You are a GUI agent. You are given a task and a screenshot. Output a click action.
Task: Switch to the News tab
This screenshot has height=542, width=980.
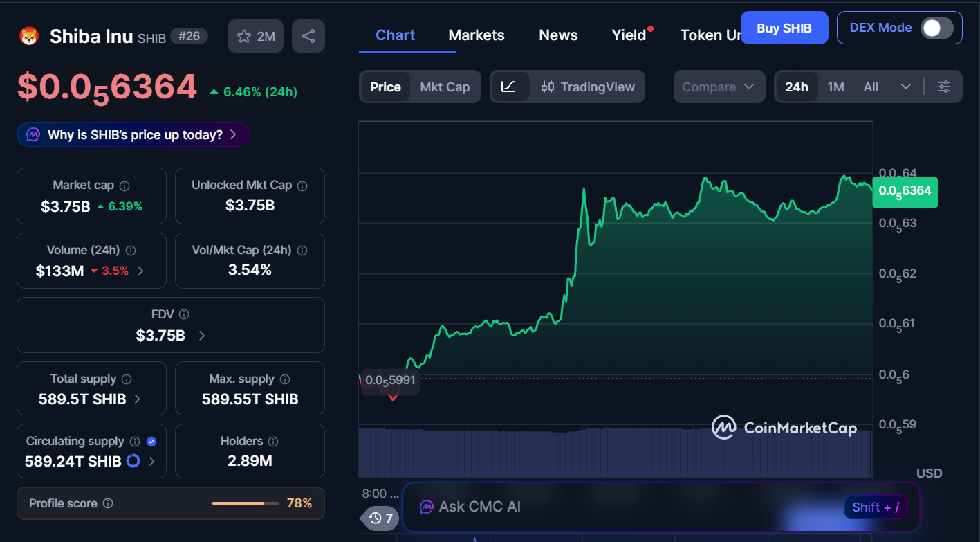click(558, 35)
